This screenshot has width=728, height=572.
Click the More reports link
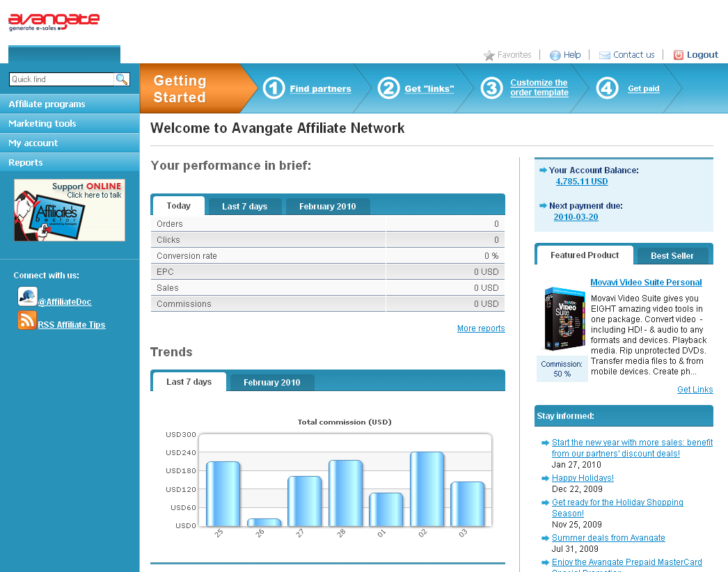[481, 328]
